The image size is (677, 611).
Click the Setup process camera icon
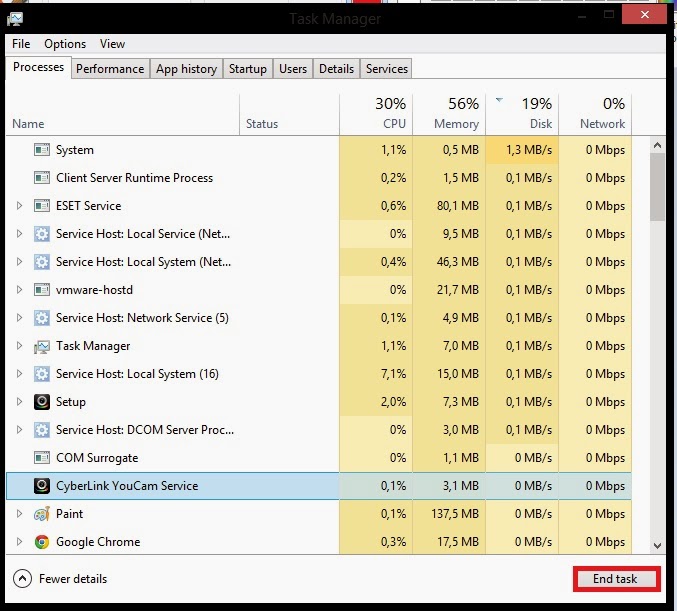tap(42, 402)
